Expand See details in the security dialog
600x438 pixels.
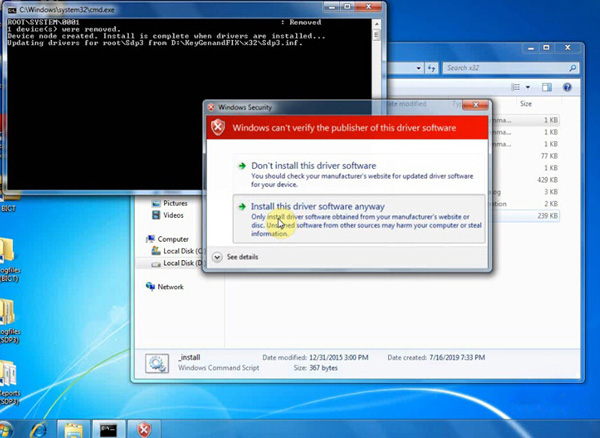236,257
